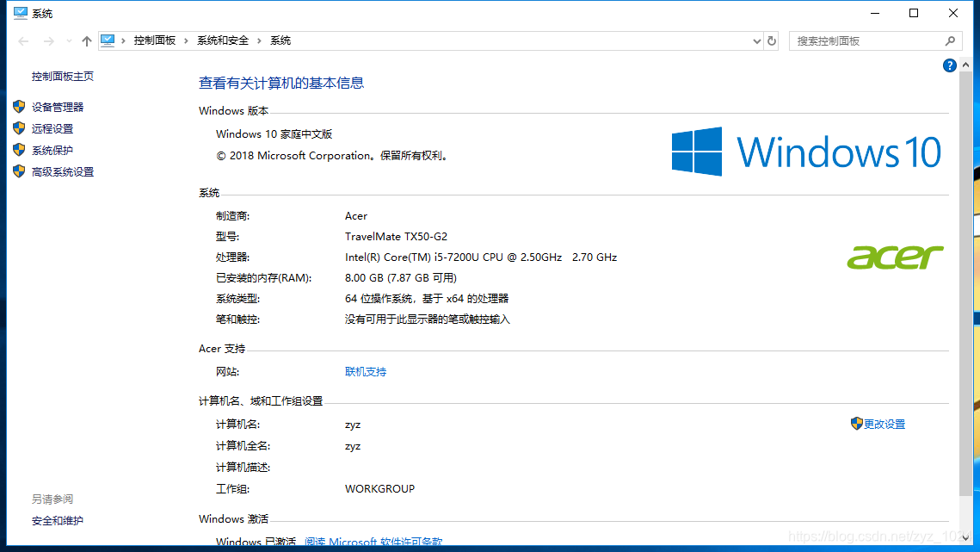Click the search magnifier icon
The width and height of the screenshot is (980, 552).
(950, 40)
